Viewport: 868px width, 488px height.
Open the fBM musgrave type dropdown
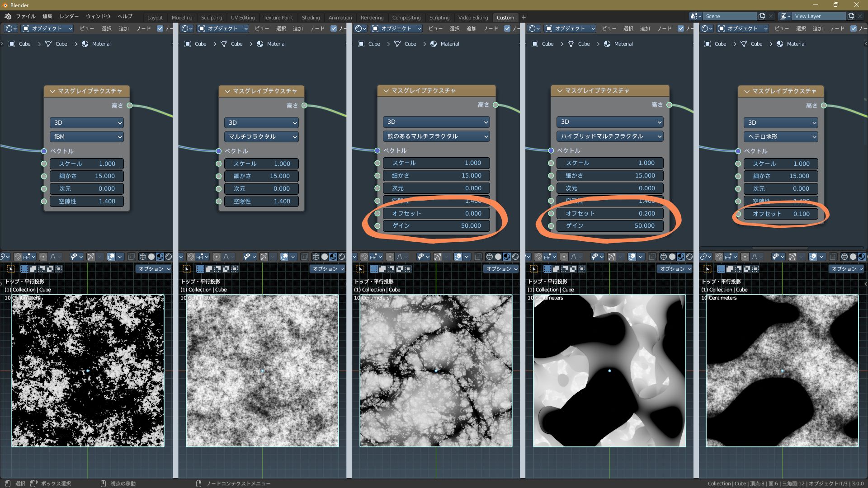(x=86, y=136)
